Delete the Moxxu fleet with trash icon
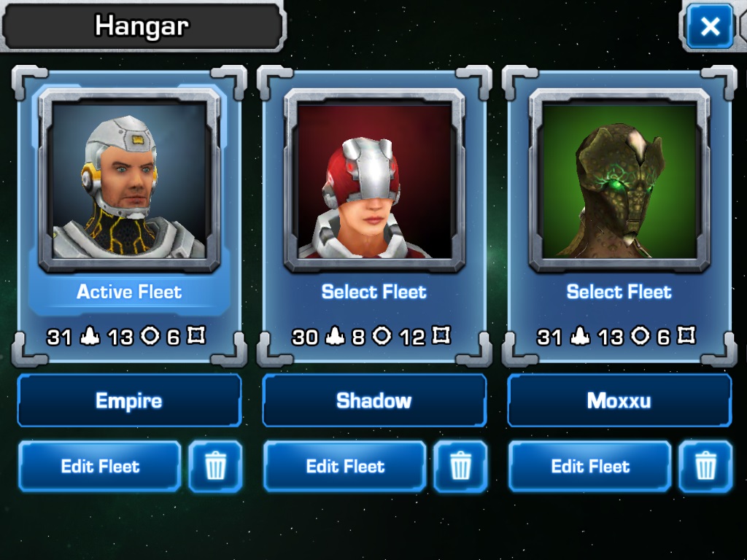This screenshot has height=560, width=747. 705,466
